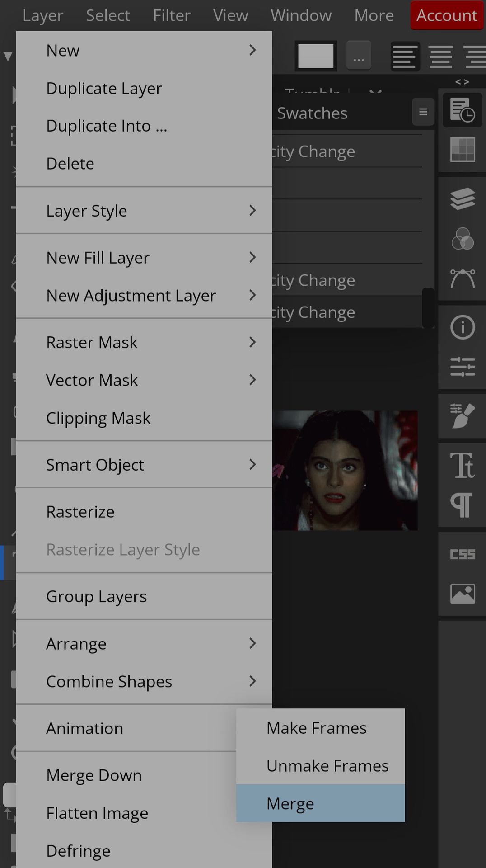This screenshot has width=486, height=868.
Task: Expand the New Adjustment Layer submenu
Action: 144,296
